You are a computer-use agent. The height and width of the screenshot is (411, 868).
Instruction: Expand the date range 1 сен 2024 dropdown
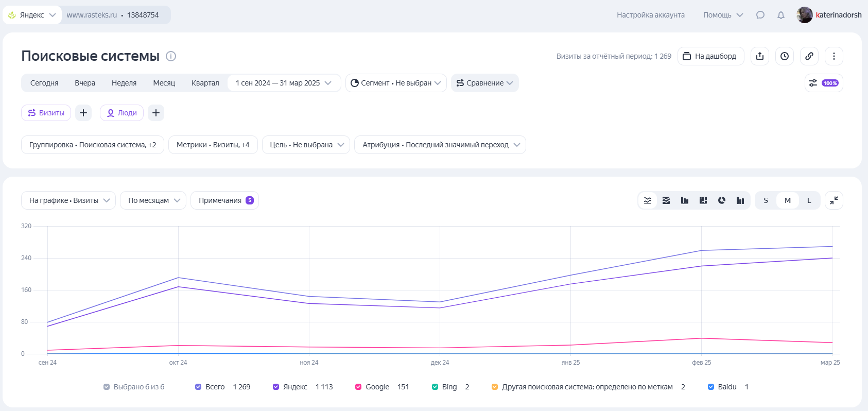284,83
